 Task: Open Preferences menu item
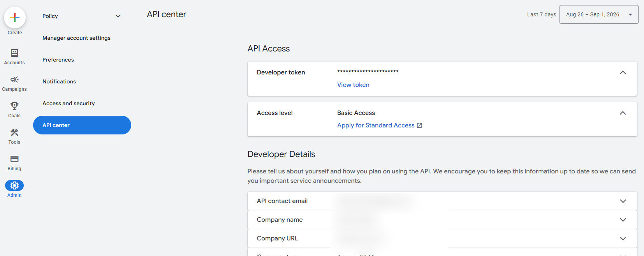[58, 60]
